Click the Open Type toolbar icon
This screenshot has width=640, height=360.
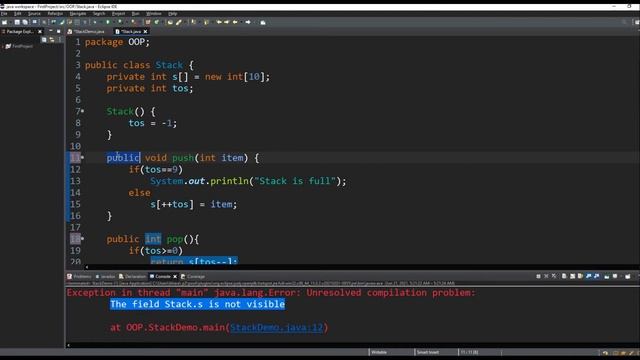pyautogui.click(x=170, y=22)
